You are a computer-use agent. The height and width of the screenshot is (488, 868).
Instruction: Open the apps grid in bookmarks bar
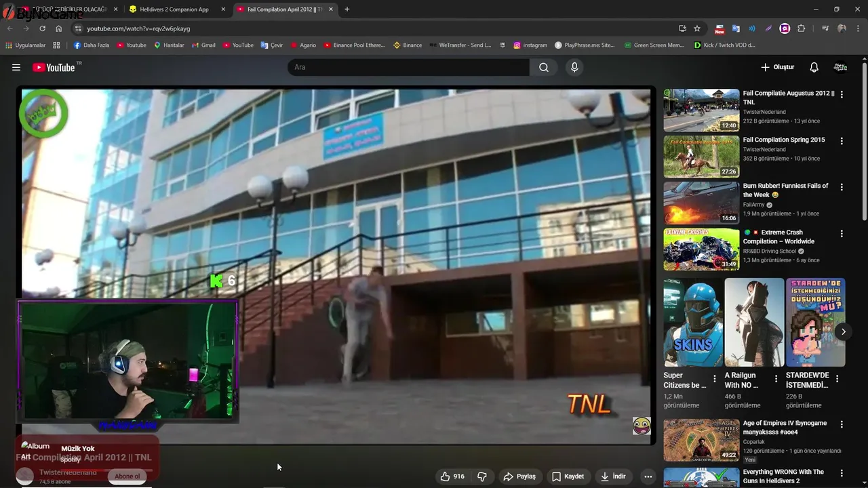coord(56,45)
